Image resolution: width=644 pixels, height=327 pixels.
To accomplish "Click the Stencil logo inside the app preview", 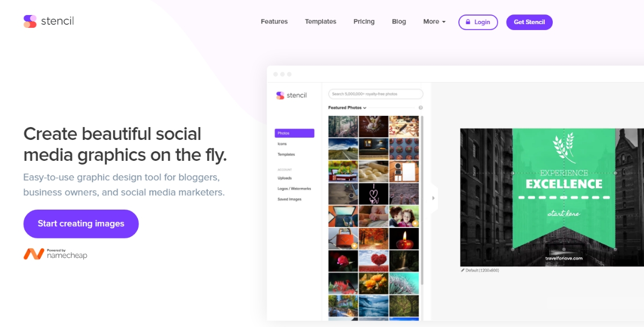I will click(x=291, y=95).
